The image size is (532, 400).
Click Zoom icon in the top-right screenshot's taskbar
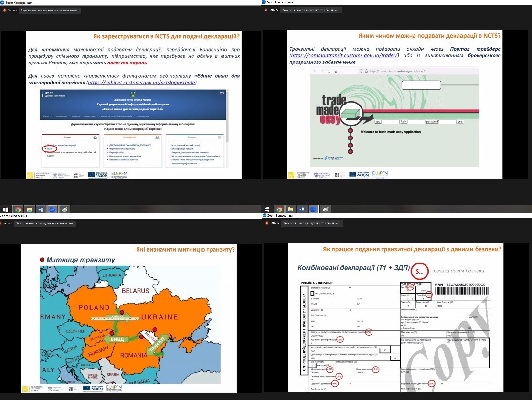coord(314,209)
